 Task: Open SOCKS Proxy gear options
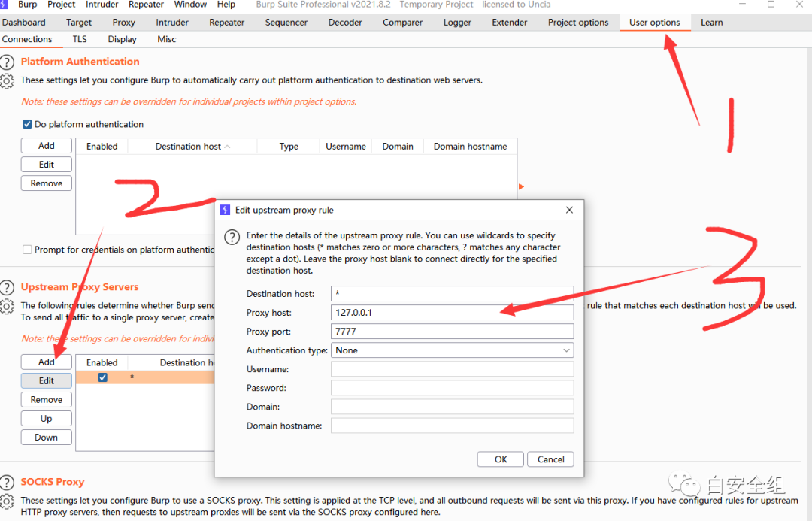pos(8,501)
